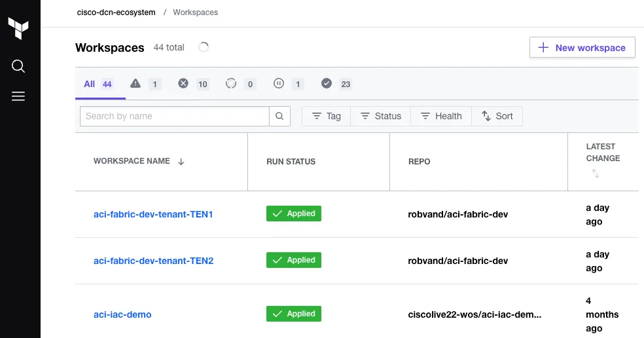This screenshot has width=644, height=338.
Task: Select the All 44 workspaces tab
Action: point(98,84)
